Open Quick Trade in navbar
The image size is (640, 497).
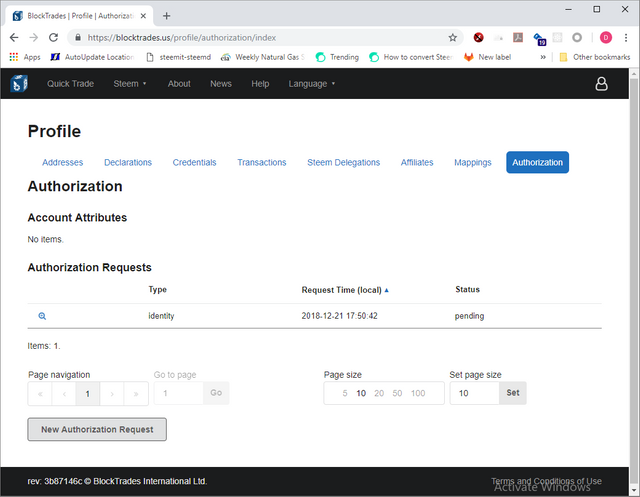coord(70,84)
